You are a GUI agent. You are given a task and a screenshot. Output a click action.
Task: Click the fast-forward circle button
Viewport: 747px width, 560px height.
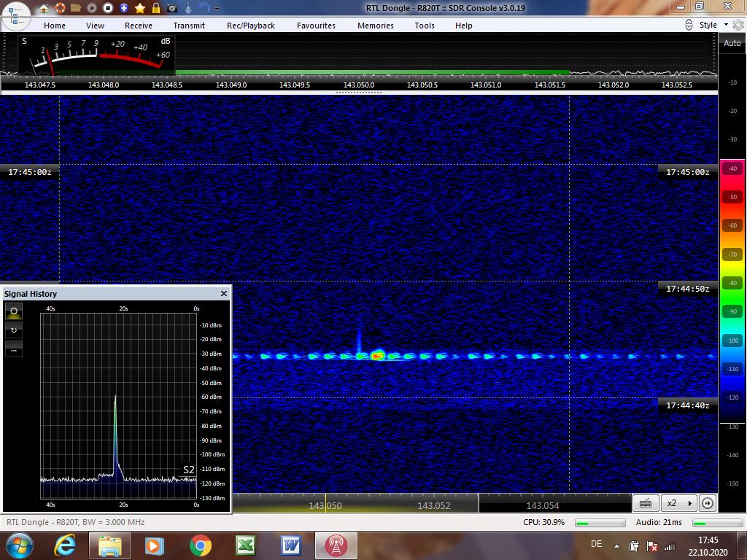click(x=708, y=503)
